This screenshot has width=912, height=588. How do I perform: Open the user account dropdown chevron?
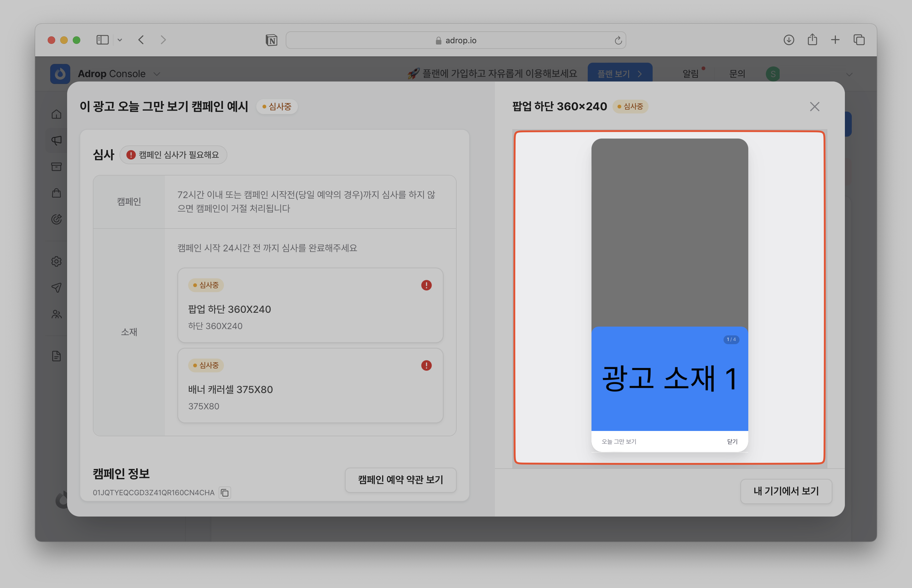click(x=849, y=75)
